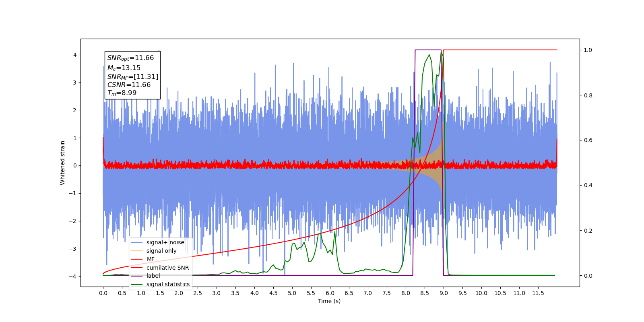Viewport: 644px width, 322px height.
Task: Click the 1.5 tick on the time axis
Action: tap(160, 293)
